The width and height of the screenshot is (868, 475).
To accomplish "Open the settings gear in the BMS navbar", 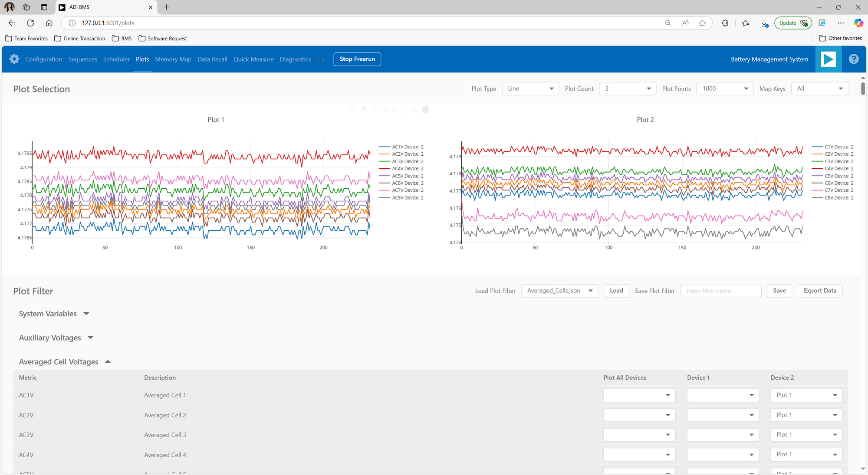I will point(14,59).
